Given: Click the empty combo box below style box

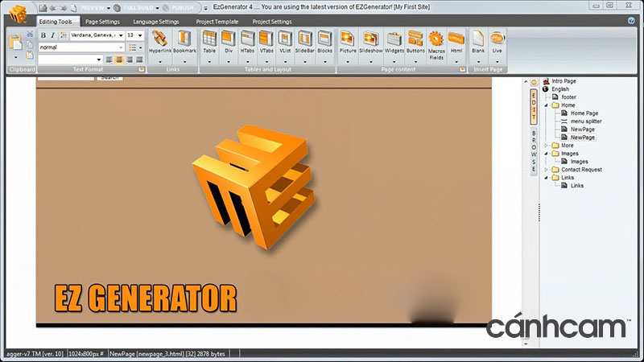Looking at the screenshot, I should coord(70,60).
